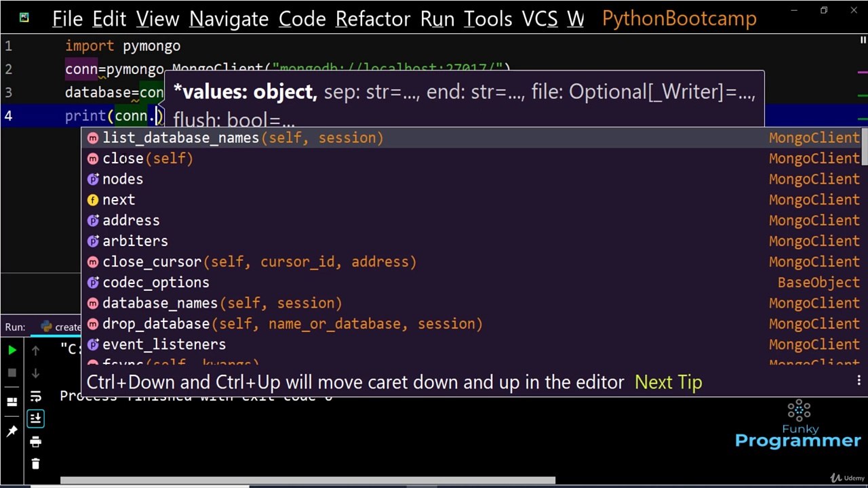868x488 pixels.
Task: Click the Print console output icon
Action: [x=35, y=442]
